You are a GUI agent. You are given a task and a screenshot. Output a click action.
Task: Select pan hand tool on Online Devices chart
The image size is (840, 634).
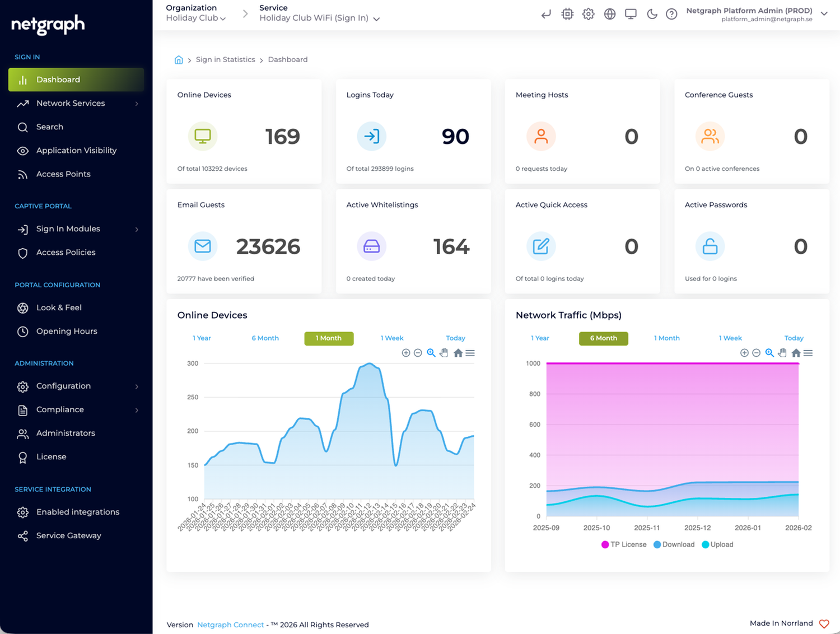(x=444, y=353)
